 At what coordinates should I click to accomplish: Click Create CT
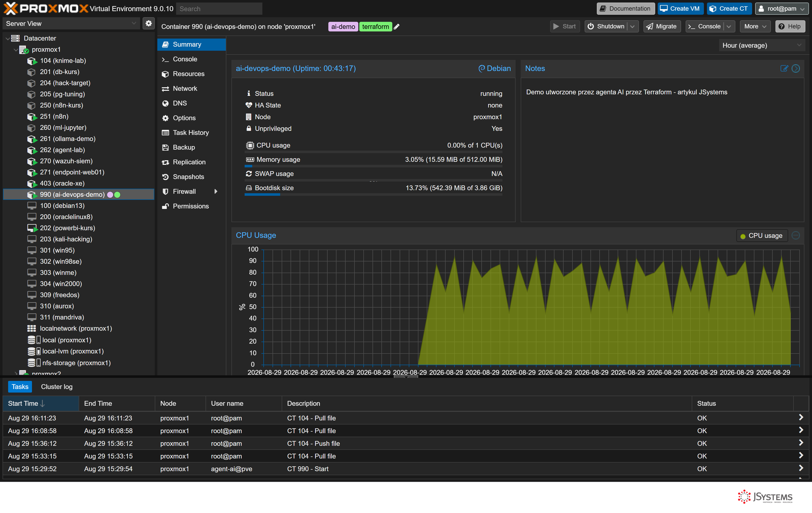[x=729, y=8]
